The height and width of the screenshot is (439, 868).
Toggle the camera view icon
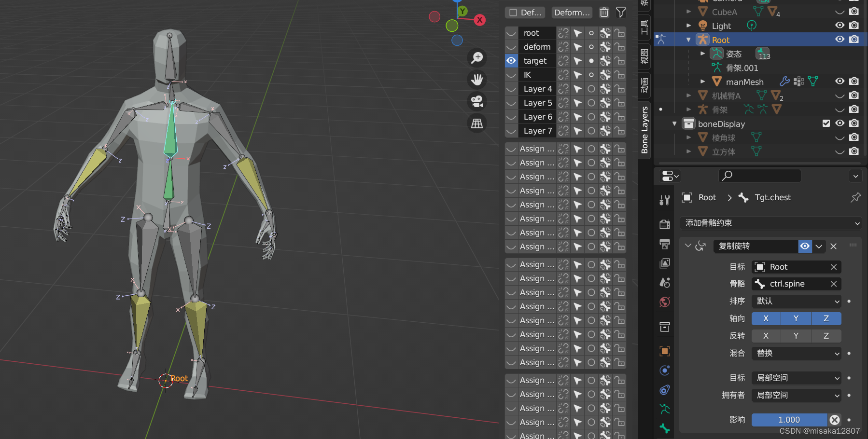(x=477, y=101)
